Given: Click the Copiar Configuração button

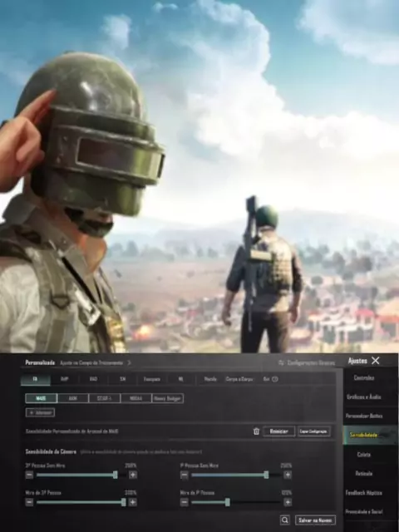Looking at the screenshot, I should click(314, 431).
